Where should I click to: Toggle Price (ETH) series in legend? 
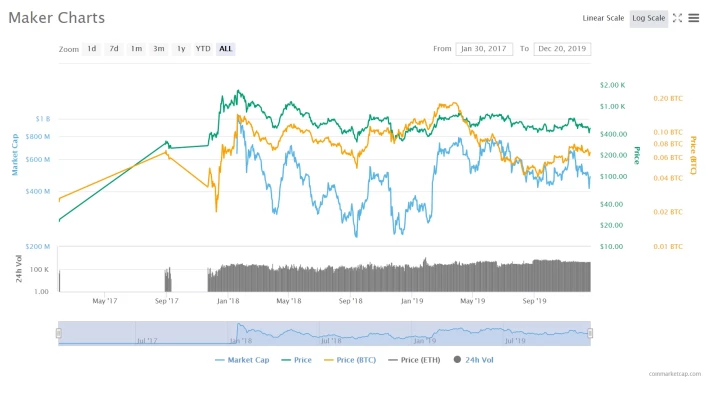click(414, 360)
